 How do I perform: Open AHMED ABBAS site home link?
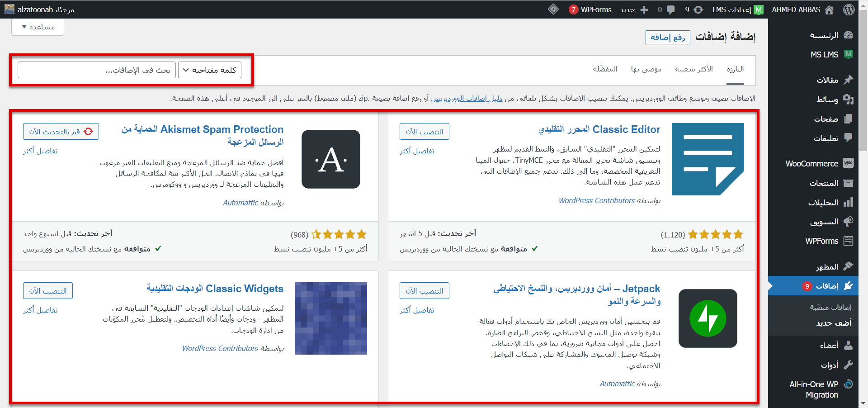tap(802, 9)
